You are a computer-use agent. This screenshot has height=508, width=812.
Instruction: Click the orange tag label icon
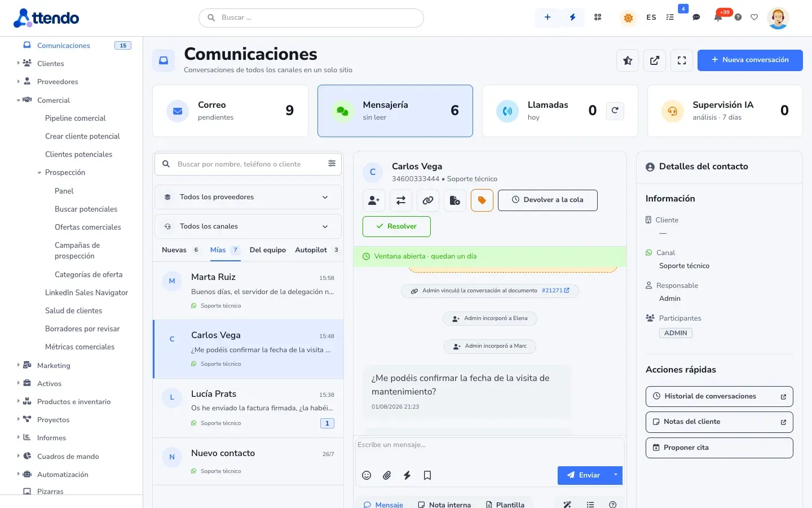tap(482, 200)
